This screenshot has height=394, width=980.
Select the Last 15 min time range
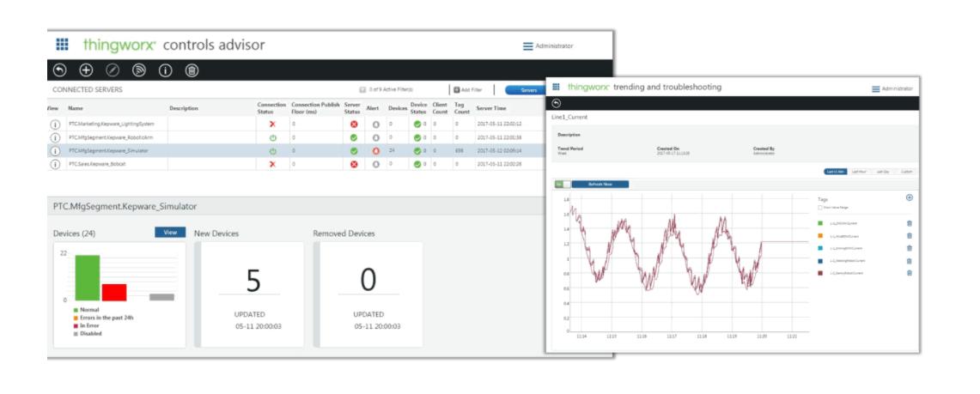tap(837, 171)
